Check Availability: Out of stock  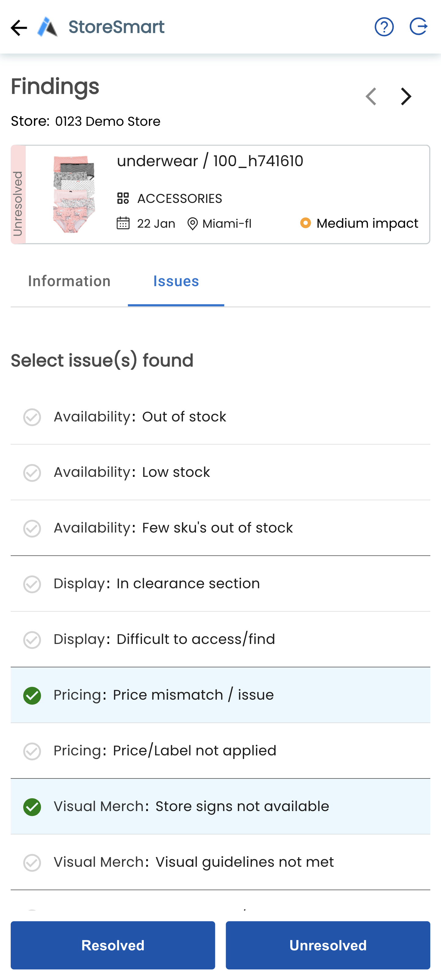[x=32, y=417]
